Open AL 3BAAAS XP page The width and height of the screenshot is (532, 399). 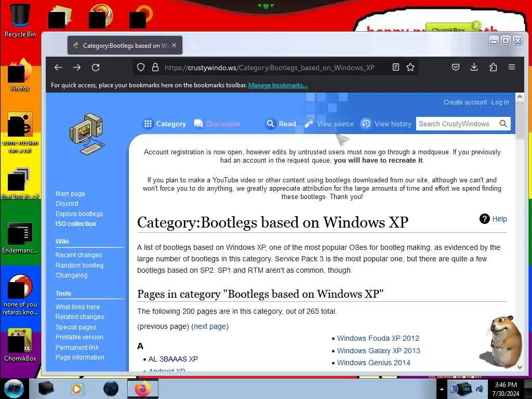173,359
